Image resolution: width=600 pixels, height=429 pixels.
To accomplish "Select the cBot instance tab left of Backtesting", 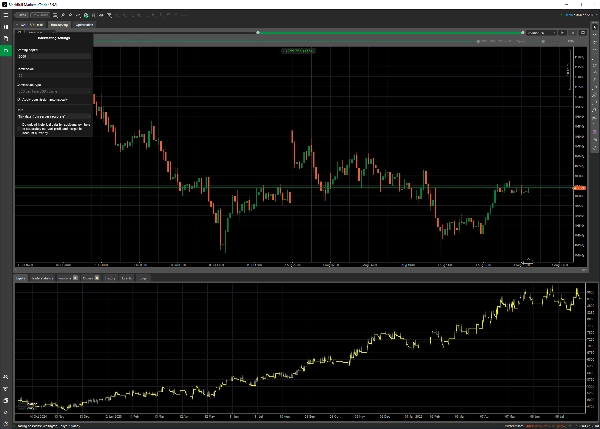I will [x=30, y=25].
